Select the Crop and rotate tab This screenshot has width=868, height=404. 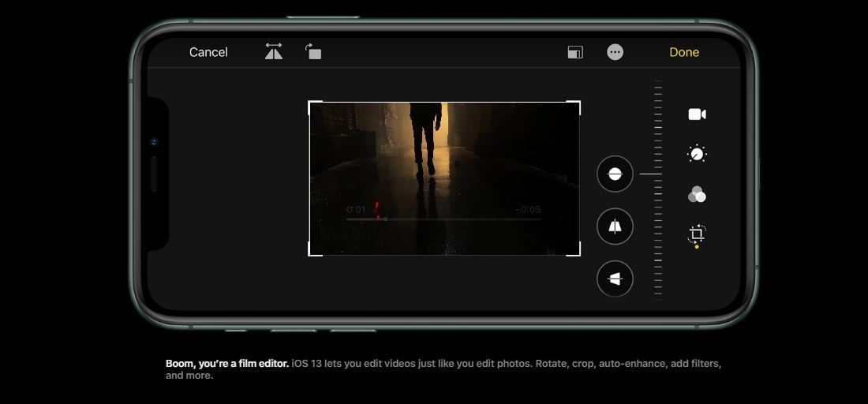(697, 234)
